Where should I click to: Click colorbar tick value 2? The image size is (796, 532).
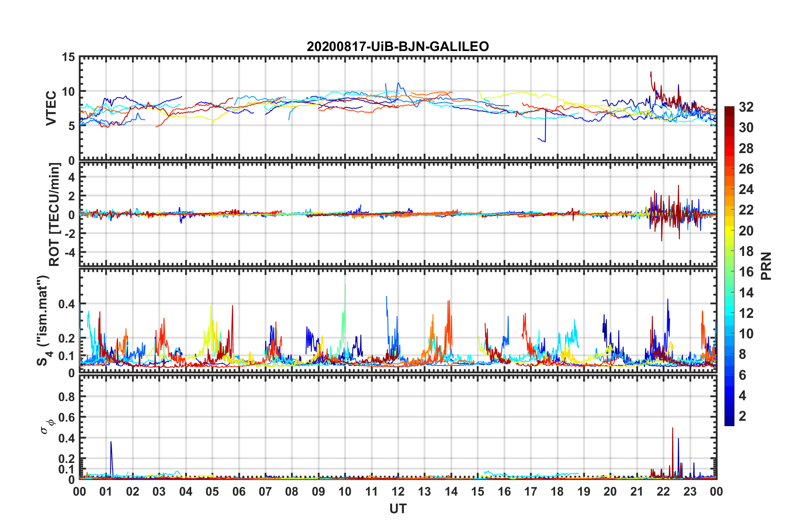[x=742, y=416]
